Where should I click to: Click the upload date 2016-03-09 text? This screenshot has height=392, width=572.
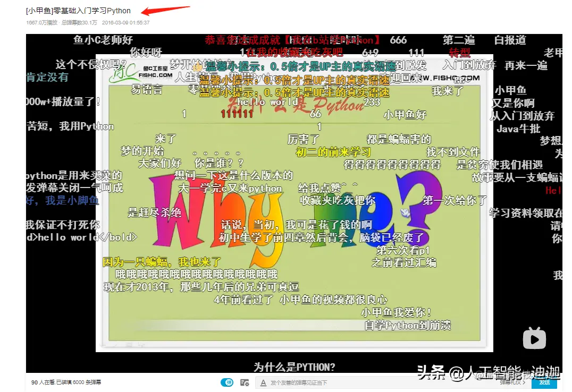[x=126, y=23]
